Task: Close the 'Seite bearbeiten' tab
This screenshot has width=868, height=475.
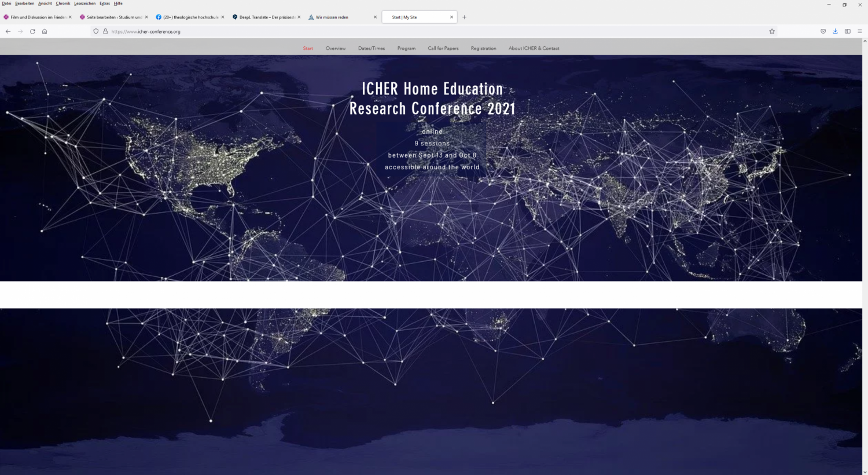Action: point(146,17)
